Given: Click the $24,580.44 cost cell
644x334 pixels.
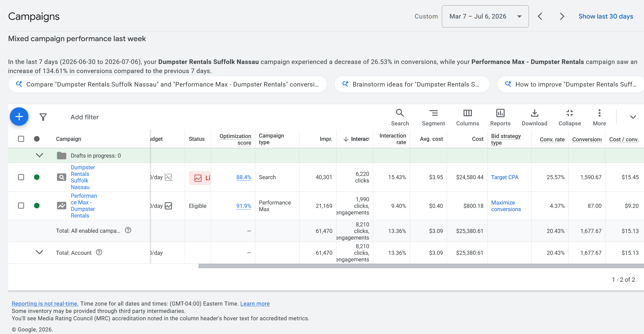Looking at the screenshot, I should click(x=470, y=177).
